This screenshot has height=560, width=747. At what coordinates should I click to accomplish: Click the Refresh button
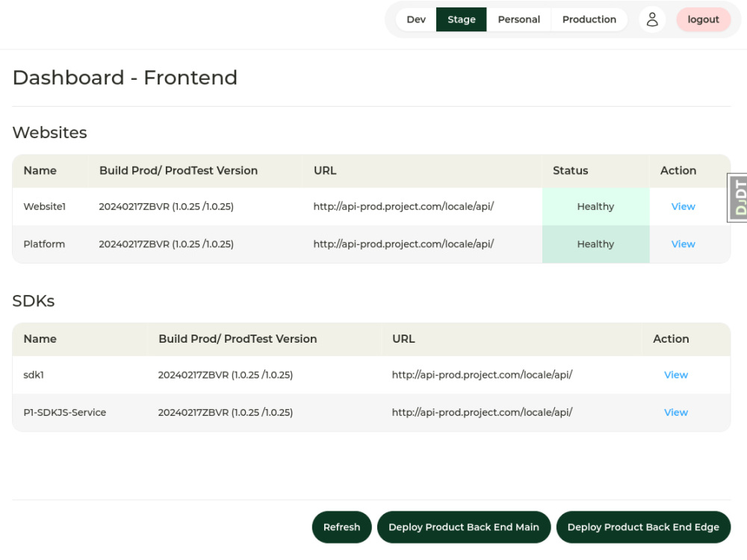(341, 527)
